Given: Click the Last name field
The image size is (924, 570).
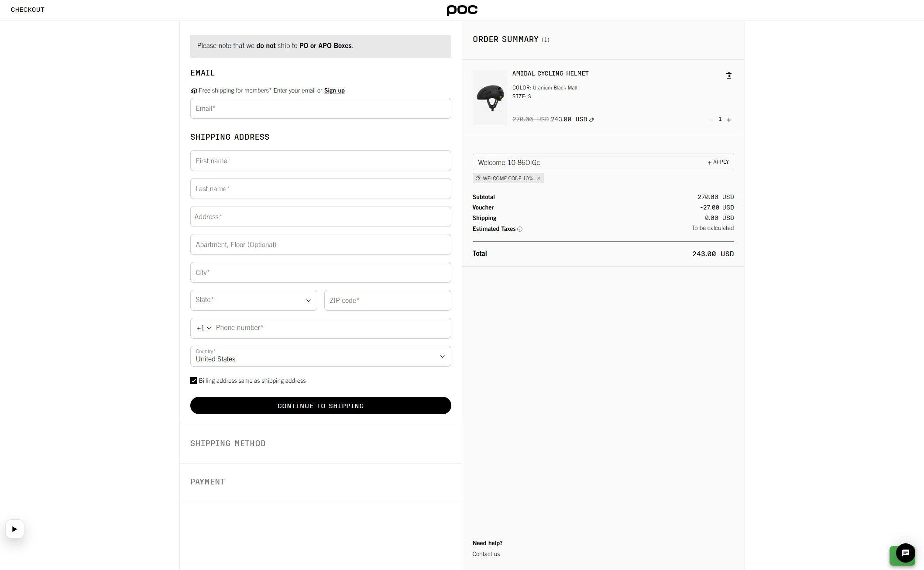Looking at the screenshot, I should click(320, 189).
